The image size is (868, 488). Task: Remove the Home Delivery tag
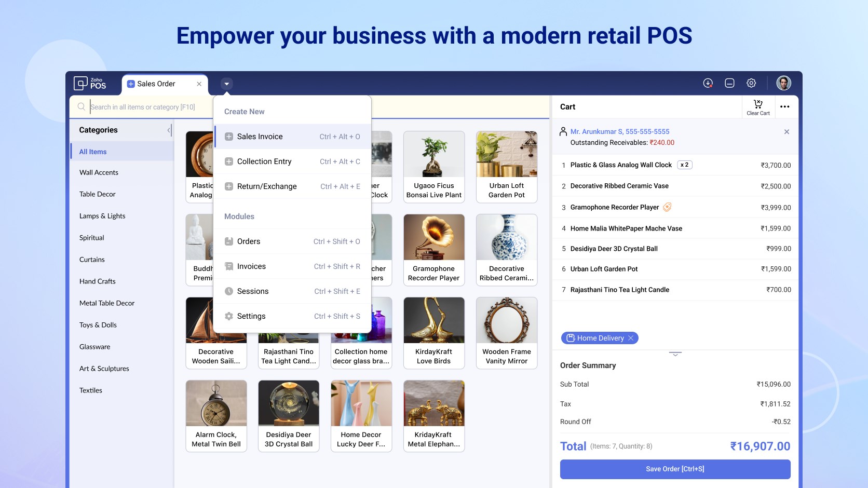(631, 338)
